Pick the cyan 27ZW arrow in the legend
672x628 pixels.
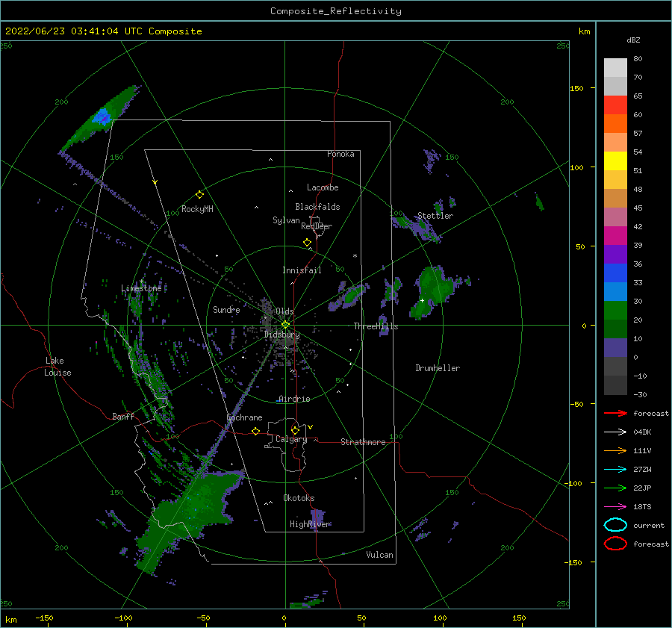615,470
